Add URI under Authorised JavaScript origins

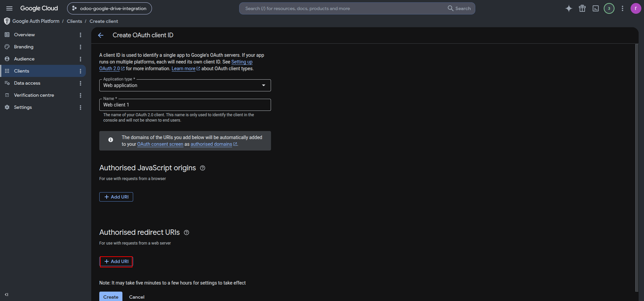click(x=116, y=197)
